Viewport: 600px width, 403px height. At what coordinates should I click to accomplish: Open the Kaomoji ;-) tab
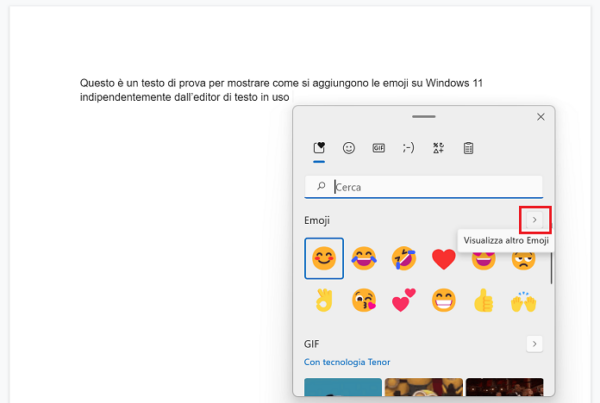pyautogui.click(x=408, y=148)
